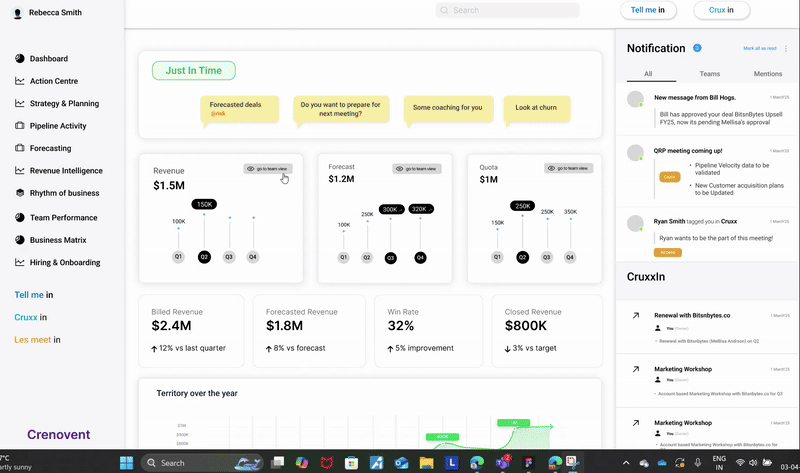Toggle team view on Forecast card
This screenshot has height=473, width=800.
pos(417,169)
